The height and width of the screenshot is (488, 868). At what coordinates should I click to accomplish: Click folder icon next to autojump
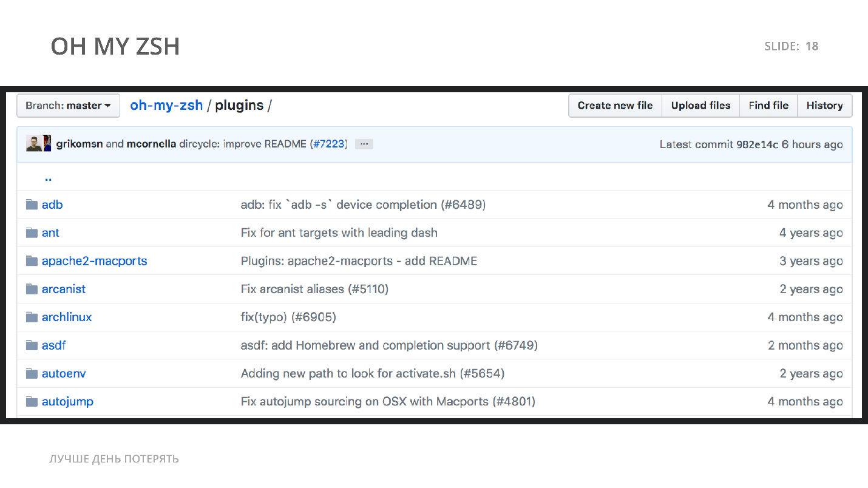point(32,401)
